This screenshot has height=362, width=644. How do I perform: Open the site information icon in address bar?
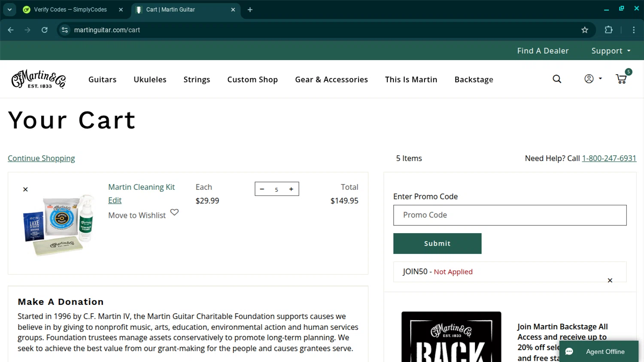pos(65,30)
